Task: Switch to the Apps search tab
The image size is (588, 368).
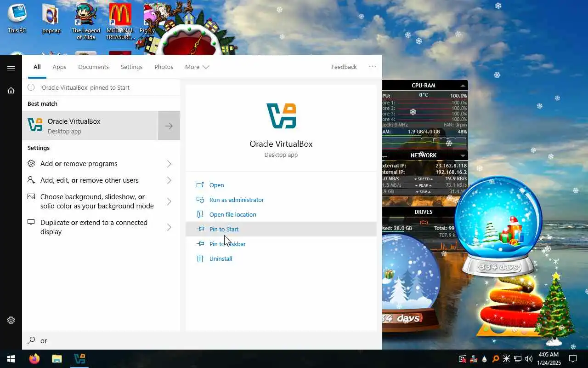Action: 59,67
